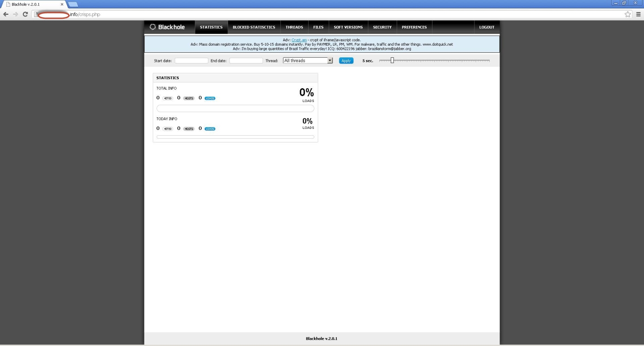Click Today Info HOSTS badge
This screenshot has width=644, height=346.
(189, 129)
